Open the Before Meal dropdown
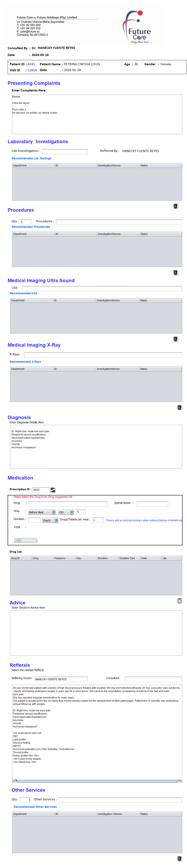Viewport: 187px width, 868px height. coord(42,512)
